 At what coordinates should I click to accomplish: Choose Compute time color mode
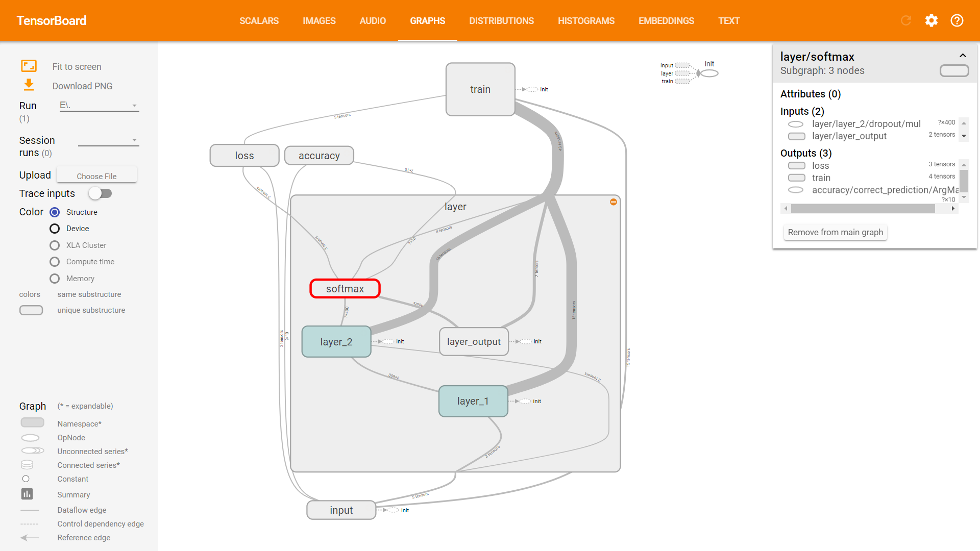pyautogui.click(x=55, y=262)
